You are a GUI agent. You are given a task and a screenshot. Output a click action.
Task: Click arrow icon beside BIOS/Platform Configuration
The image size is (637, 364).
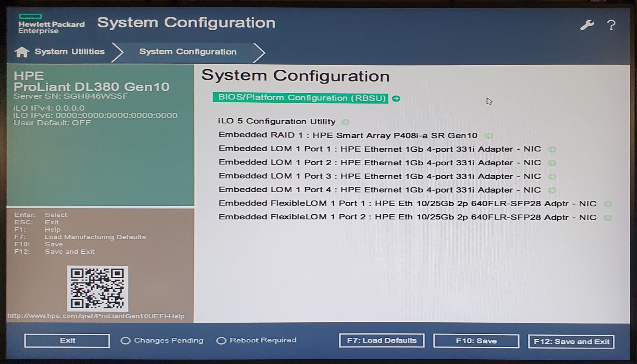[396, 98]
